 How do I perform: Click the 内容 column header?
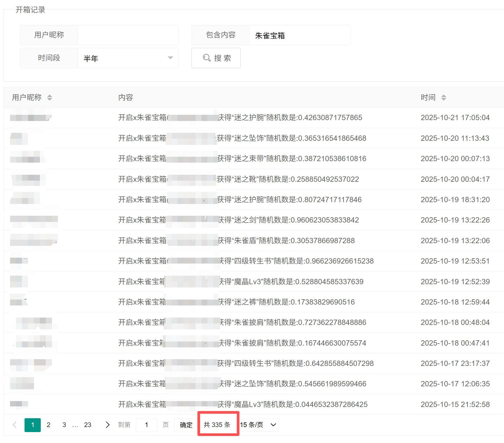click(x=126, y=97)
